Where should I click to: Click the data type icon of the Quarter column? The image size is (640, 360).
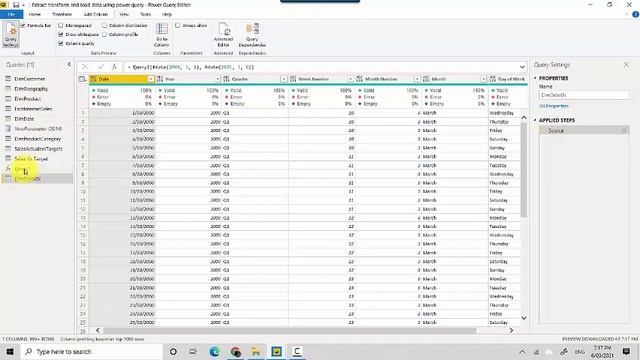[x=227, y=79]
